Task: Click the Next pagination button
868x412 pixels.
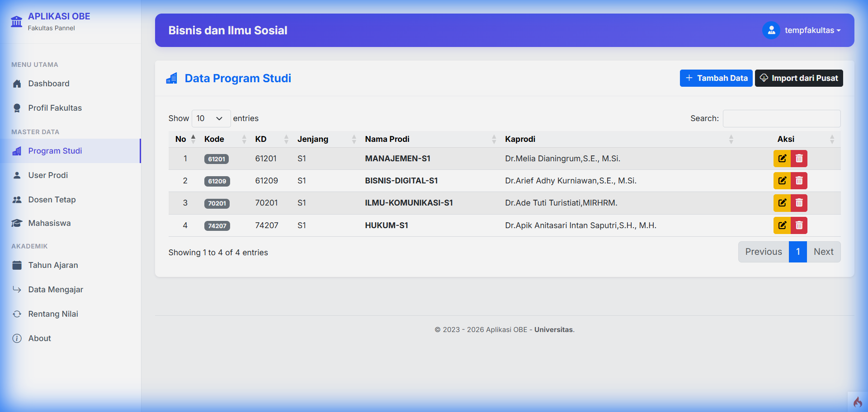Action: point(823,252)
